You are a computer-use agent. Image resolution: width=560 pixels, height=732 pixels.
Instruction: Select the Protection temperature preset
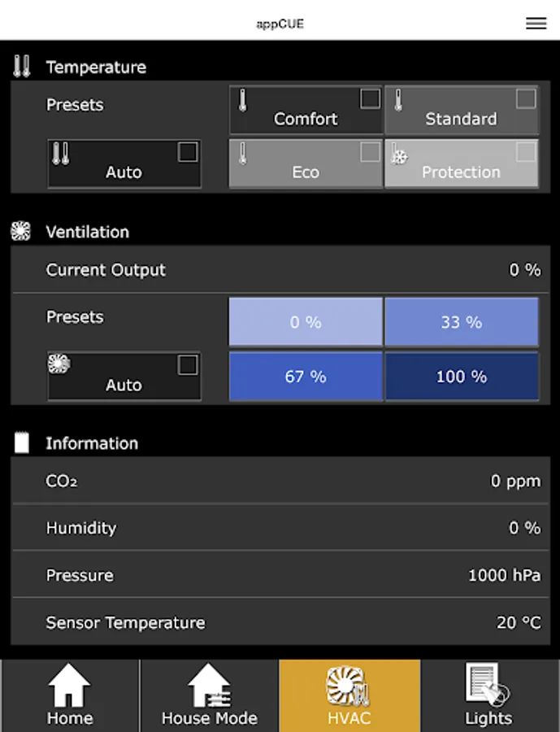point(461,164)
